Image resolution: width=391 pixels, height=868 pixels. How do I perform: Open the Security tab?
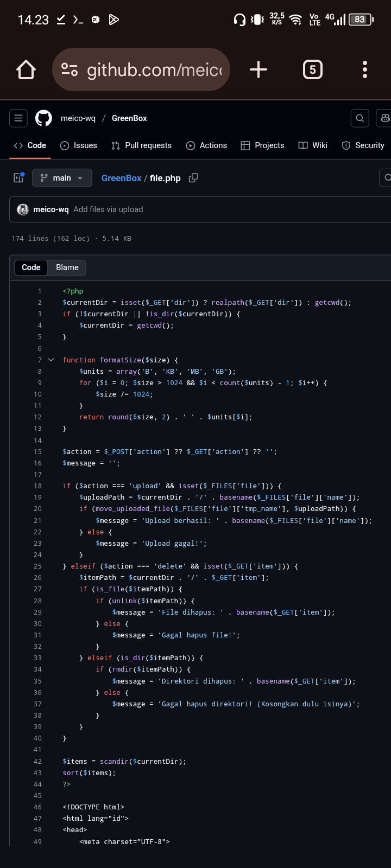[363, 145]
